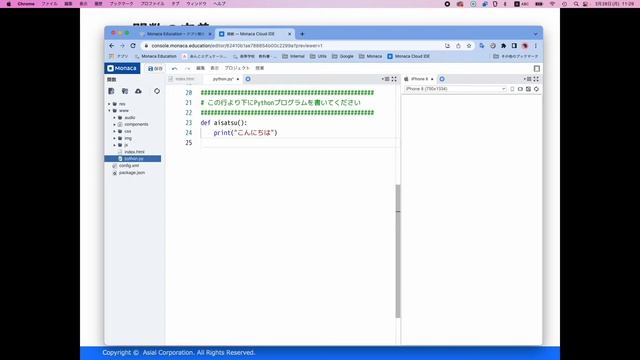Click the Spotlight search icon in menu bar

(576, 4)
